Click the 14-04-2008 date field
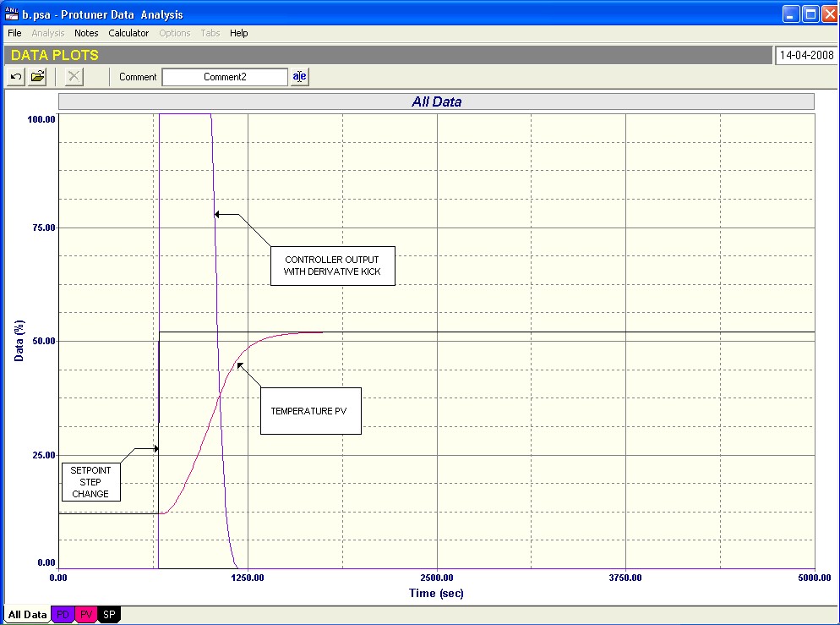Screen dimensions: 840x625 coord(806,56)
